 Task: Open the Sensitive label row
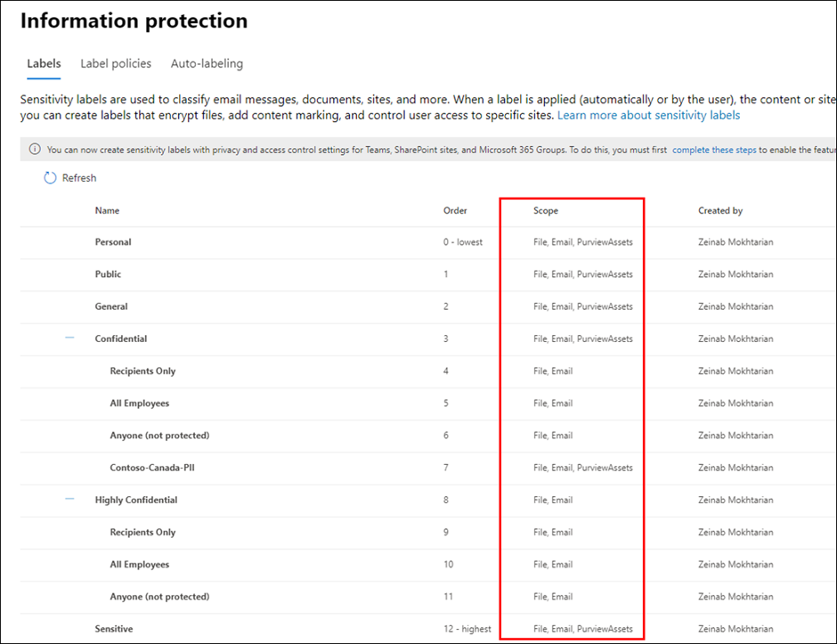click(x=428, y=629)
